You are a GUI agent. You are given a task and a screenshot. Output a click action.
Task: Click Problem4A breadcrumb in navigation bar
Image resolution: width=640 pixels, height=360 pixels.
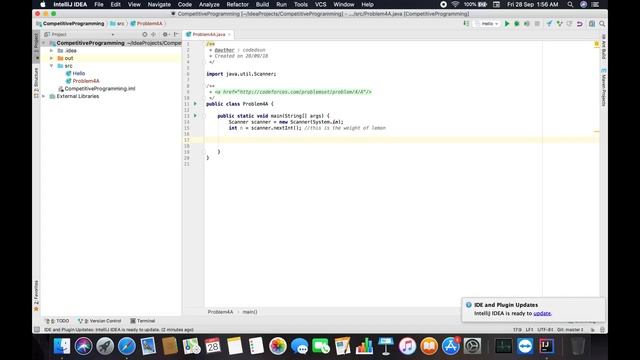147,24
